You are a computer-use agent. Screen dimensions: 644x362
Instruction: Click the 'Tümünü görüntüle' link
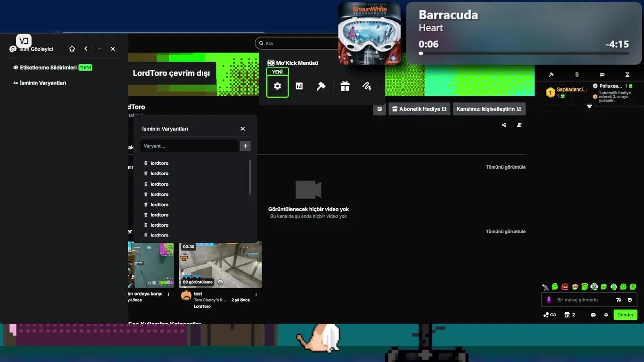click(x=505, y=167)
